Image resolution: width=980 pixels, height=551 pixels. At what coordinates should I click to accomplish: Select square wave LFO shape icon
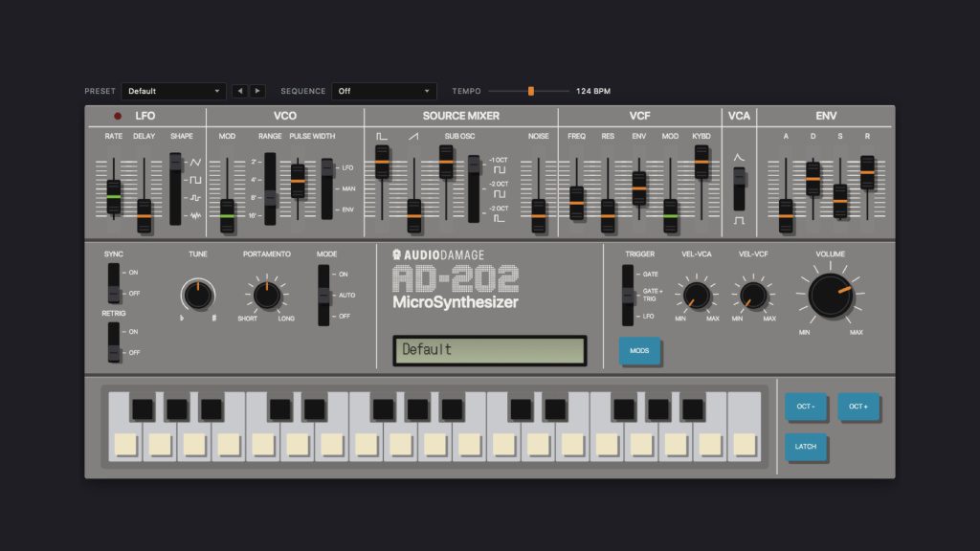click(x=195, y=180)
